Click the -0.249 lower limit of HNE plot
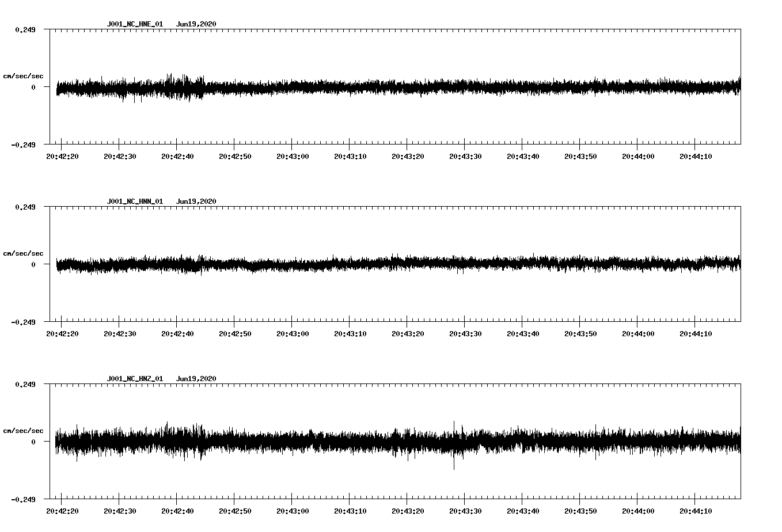The width and height of the screenshot is (782, 532). pyautogui.click(x=23, y=145)
